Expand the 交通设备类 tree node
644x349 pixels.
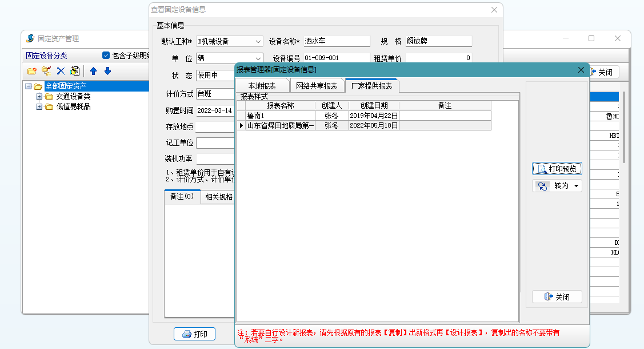click(39, 96)
